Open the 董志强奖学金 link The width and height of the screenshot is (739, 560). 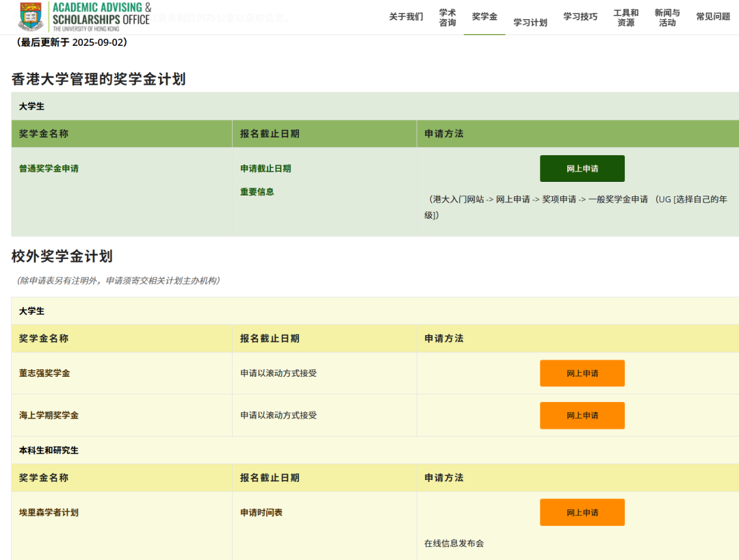pos(44,373)
